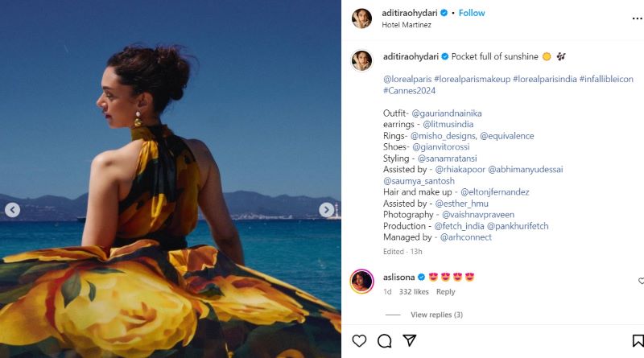Click aditiraohydari avatar in header
This screenshot has height=358, width=644.
[361, 19]
